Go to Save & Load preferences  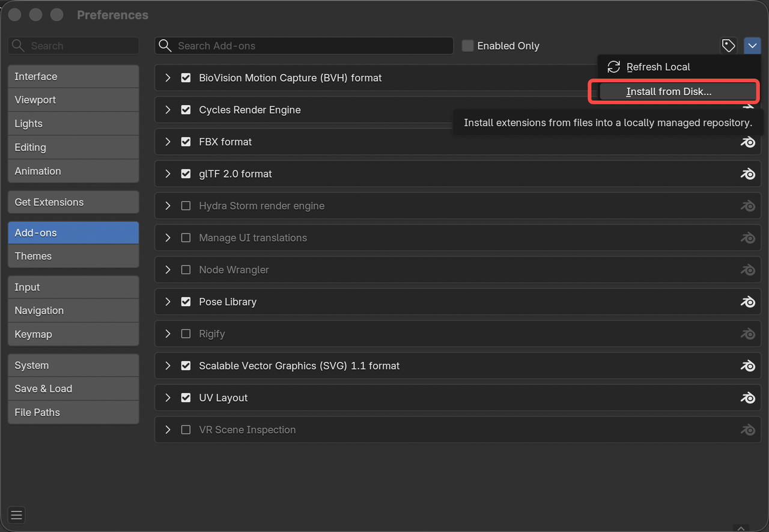pos(73,388)
